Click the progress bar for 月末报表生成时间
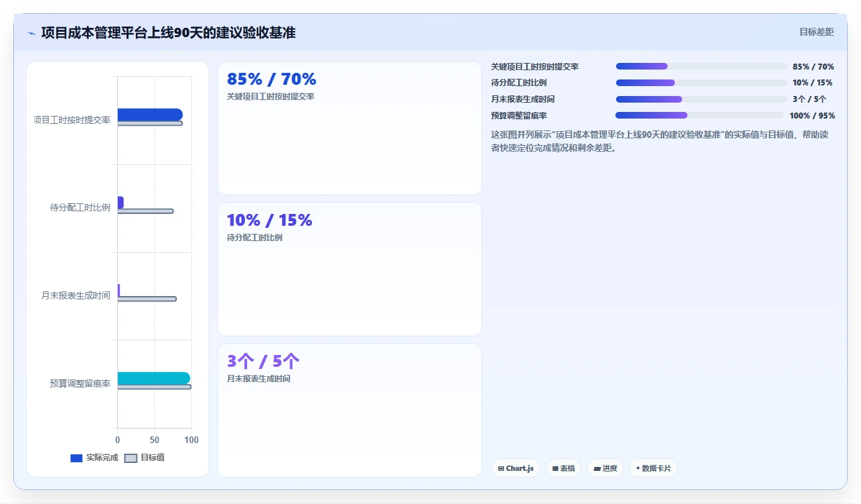 coord(701,99)
